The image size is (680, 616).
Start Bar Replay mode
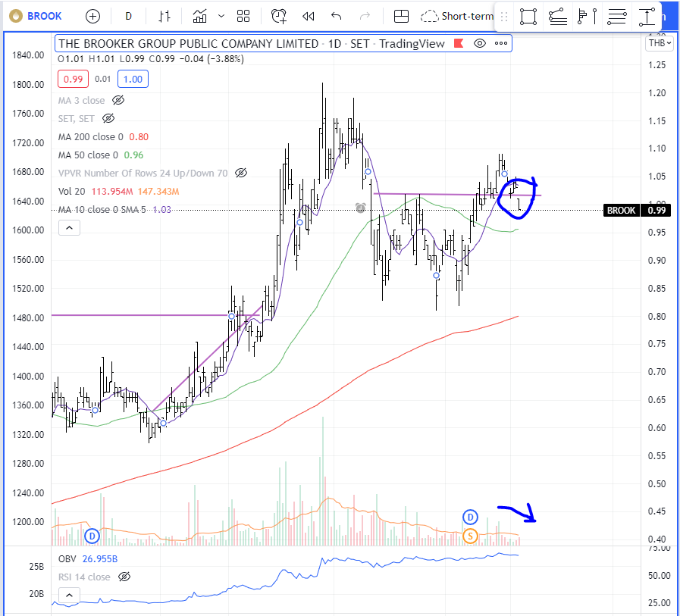pyautogui.click(x=309, y=17)
